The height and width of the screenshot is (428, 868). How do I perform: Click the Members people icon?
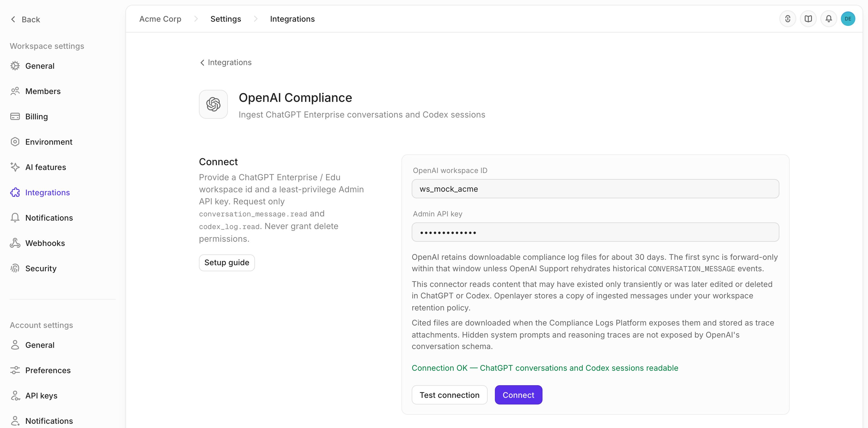coord(15,91)
